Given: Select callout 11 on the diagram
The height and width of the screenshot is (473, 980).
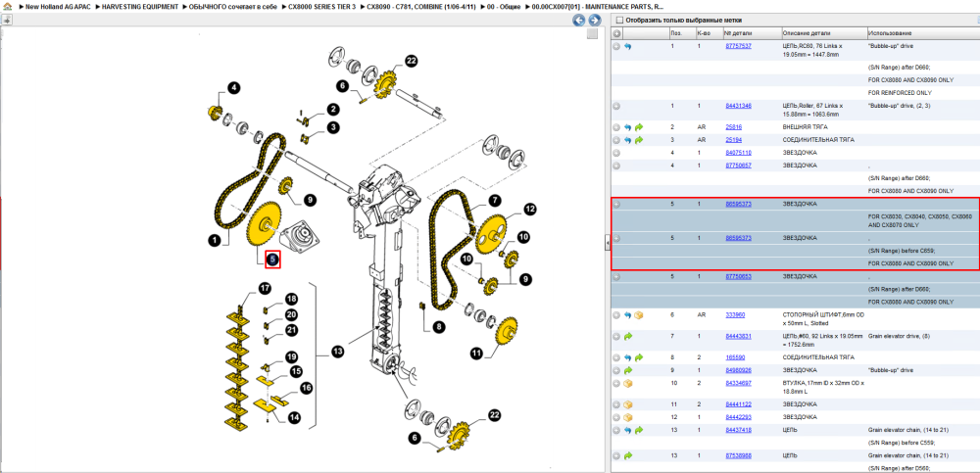Looking at the screenshot, I should 477,354.
